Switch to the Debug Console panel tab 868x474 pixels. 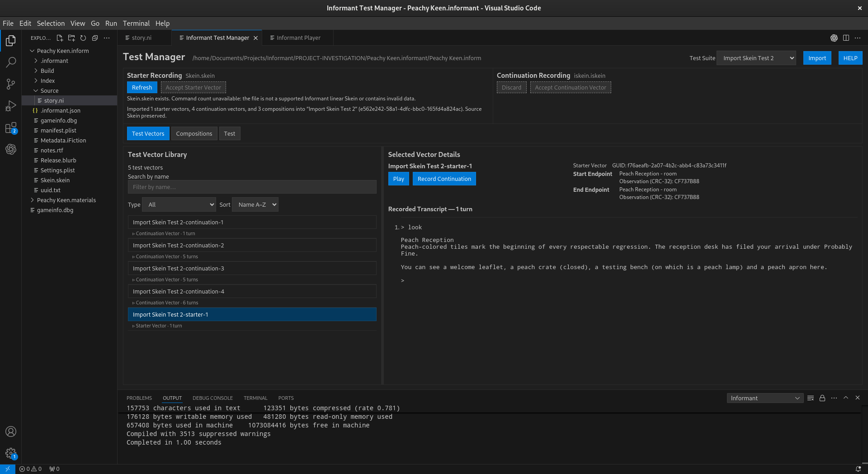212,398
